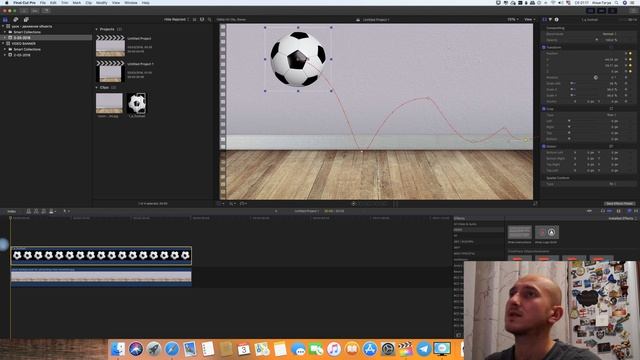Click the Save Effects Preset button
This screenshot has width=640, height=360.
(x=620, y=203)
